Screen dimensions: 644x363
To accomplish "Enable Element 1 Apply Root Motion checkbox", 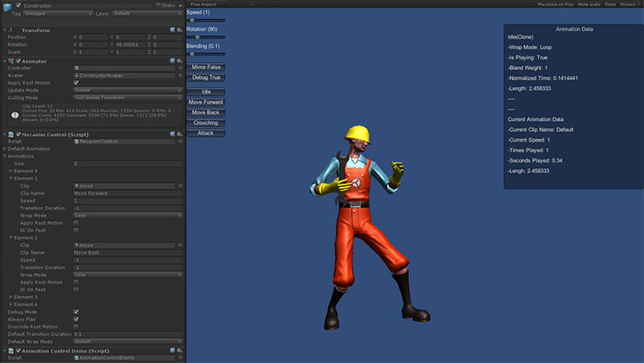I will click(x=76, y=223).
